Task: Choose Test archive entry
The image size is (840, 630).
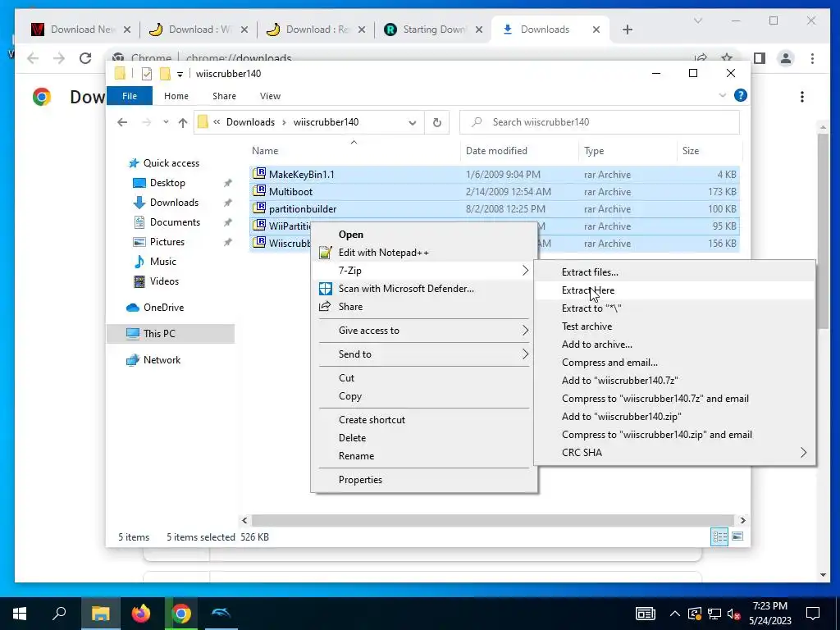Action: (x=674, y=326)
